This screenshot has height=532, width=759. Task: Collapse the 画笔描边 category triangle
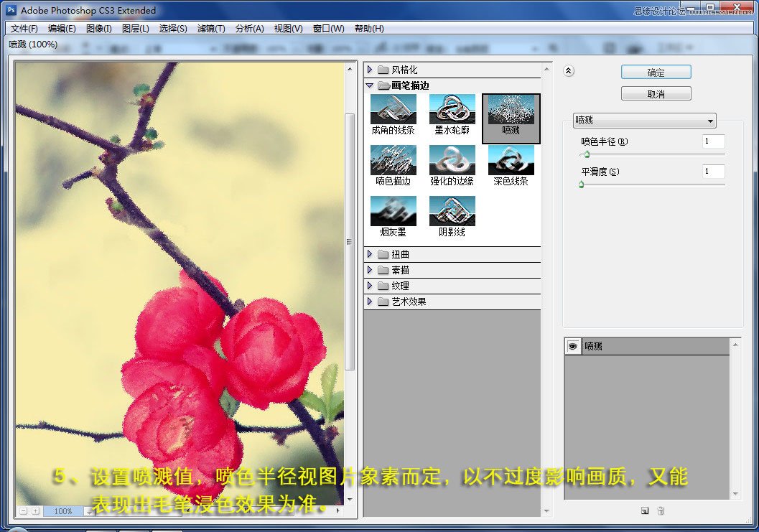click(x=370, y=85)
